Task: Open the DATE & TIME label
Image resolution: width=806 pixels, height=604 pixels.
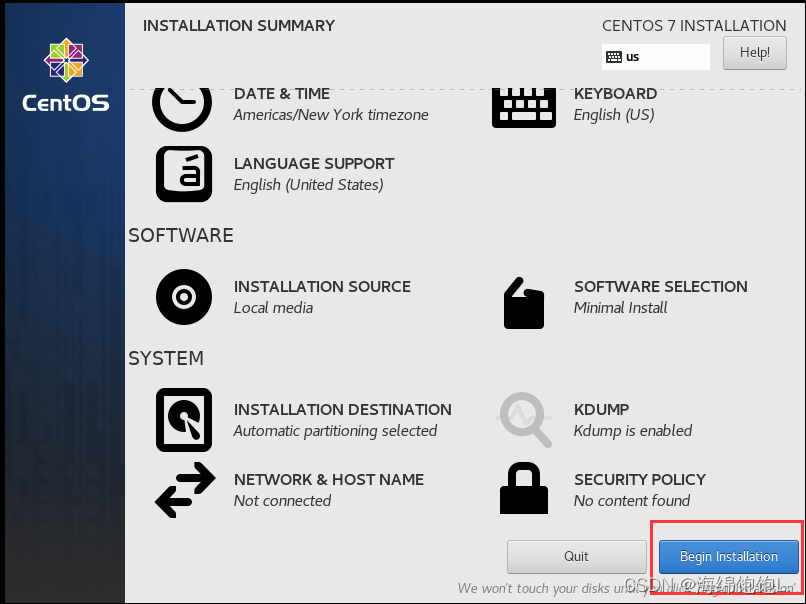Action: (282, 94)
